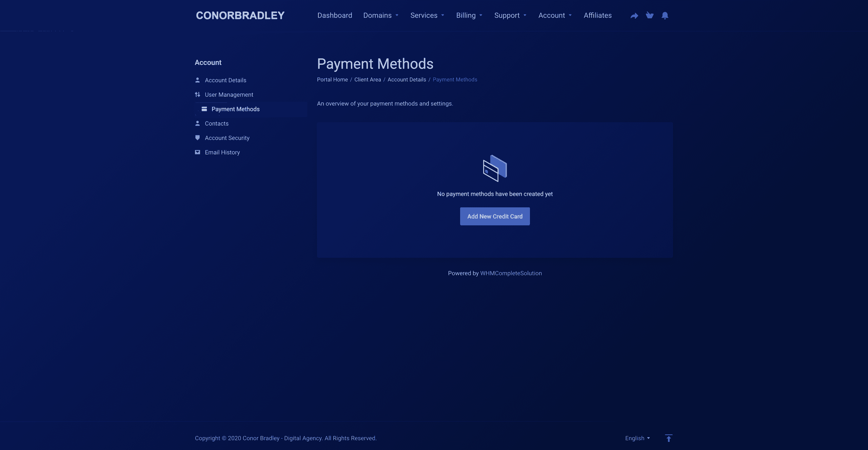Click the envelope icon beside Email History
This screenshot has height=450, width=868.
coord(197,152)
